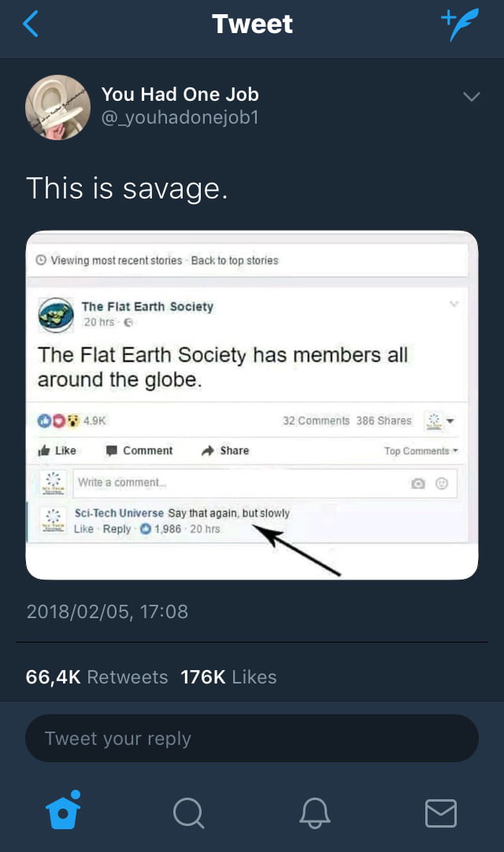This screenshot has height=852, width=504.
Task: Open the Messages envelope tab
Action: point(440,813)
